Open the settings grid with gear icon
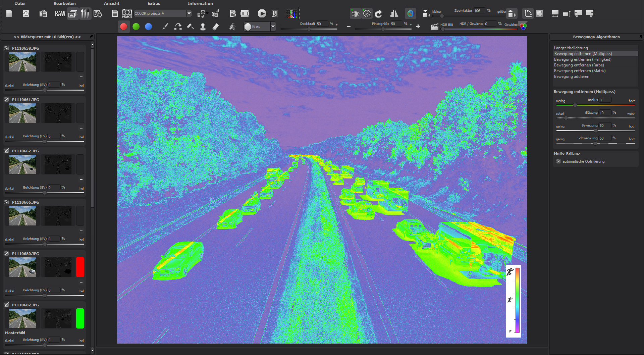Viewport: 644px width, 355px height. click(98, 13)
